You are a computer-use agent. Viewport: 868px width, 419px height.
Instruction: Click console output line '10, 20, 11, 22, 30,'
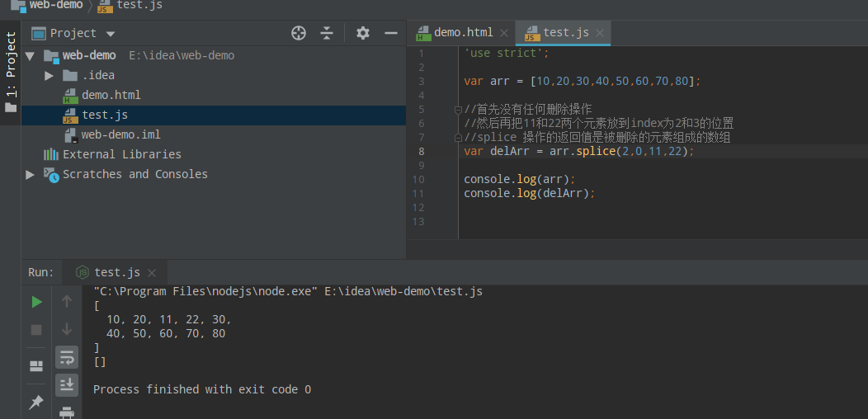coord(169,319)
